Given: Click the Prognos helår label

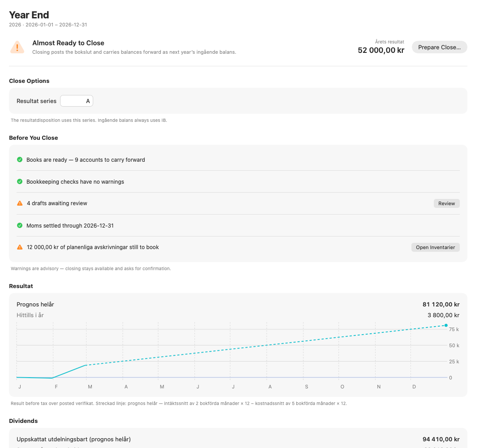Looking at the screenshot, I should 35,305.
